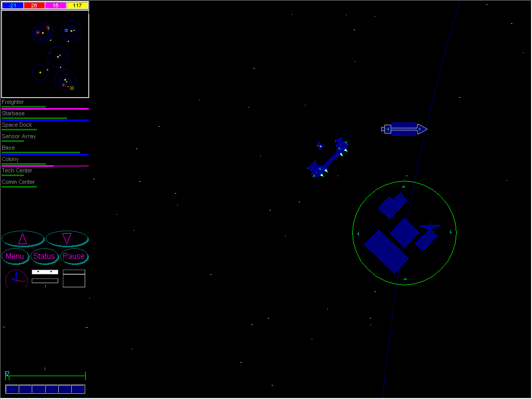
Task: Click the left arrow on colony selection circle
Action: point(358,234)
